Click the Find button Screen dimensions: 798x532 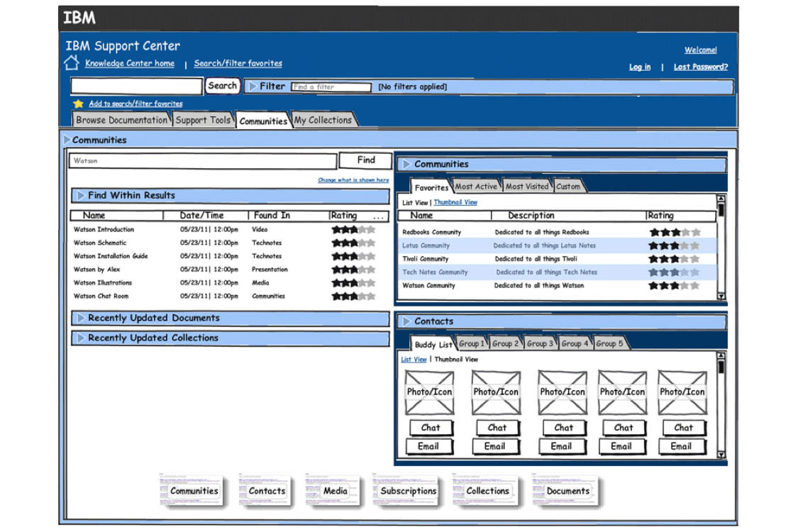(366, 160)
